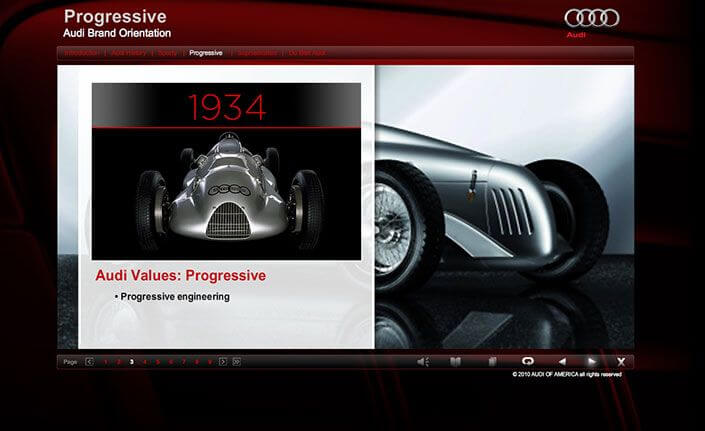The width and height of the screenshot is (705, 431).
Task: Jump to page 2
Action: tap(119, 362)
